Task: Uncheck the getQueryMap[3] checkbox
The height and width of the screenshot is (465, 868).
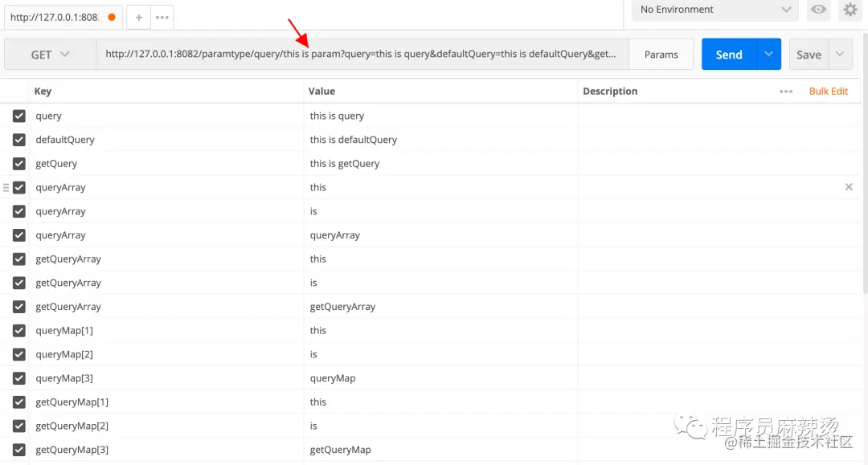Action: [x=18, y=450]
